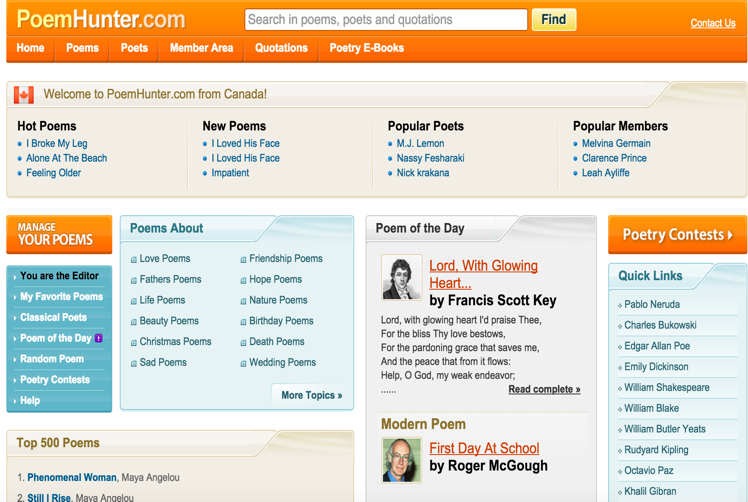Open Phenomenal Woman in Top 500
The height and width of the screenshot is (502, 748).
click(x=72, y=478)
